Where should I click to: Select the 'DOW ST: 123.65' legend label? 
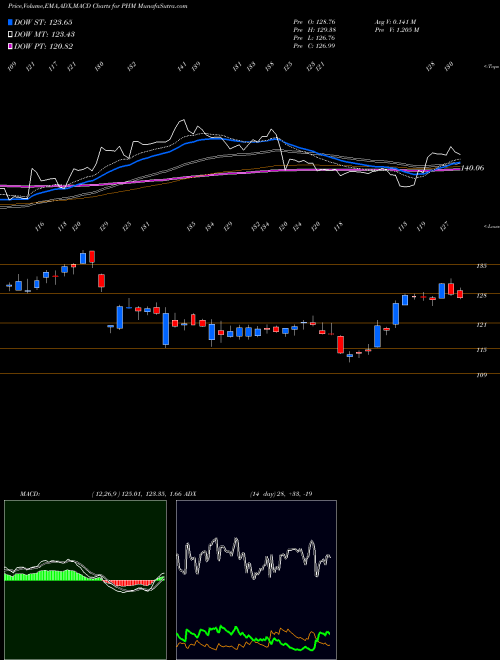(43, 22)
